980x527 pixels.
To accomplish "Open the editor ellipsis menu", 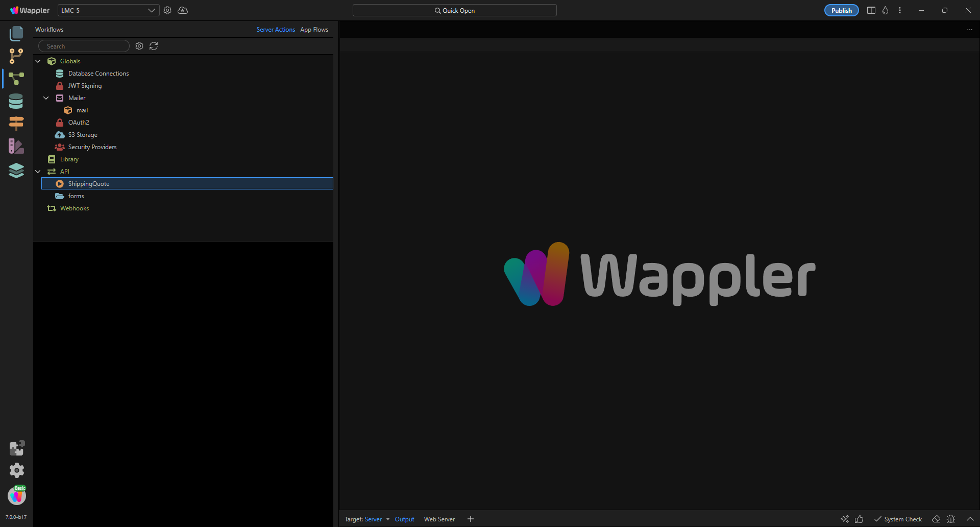I will click(970, 30).
